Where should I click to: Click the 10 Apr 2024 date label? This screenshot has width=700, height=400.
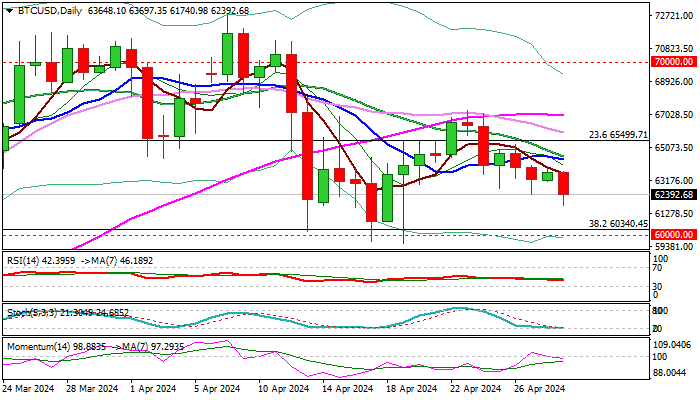click(283, 389)
